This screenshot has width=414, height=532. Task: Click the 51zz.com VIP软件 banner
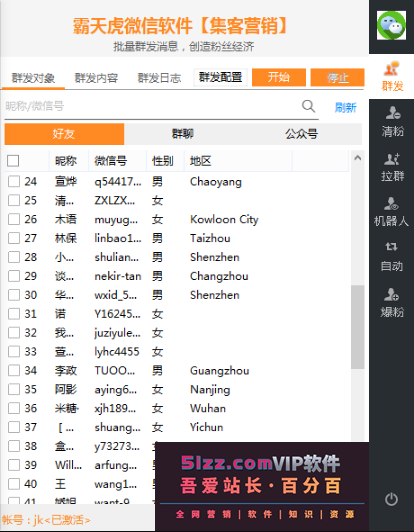[262, 487]
